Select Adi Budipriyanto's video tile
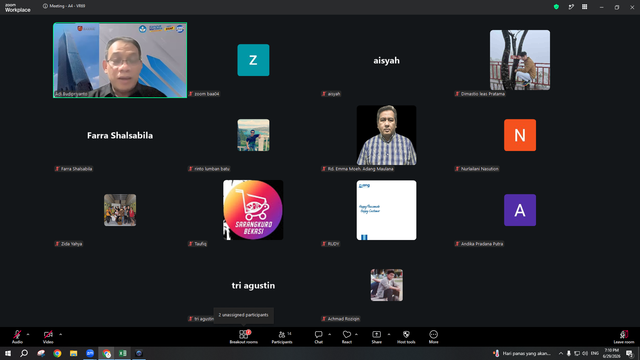The image size is (640, 360). click(x=120, y=60)
